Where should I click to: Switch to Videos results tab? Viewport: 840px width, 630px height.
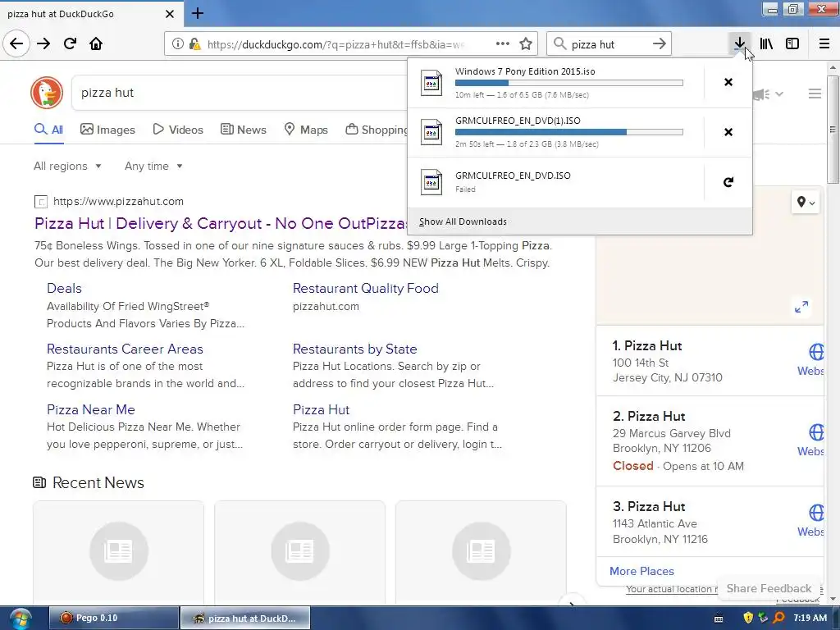click(x=178, y=130)
